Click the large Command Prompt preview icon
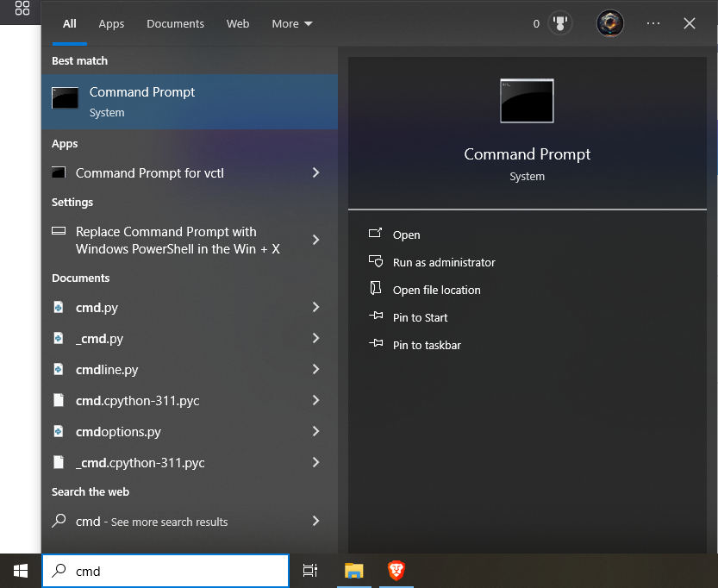 [x=527, y=101]
